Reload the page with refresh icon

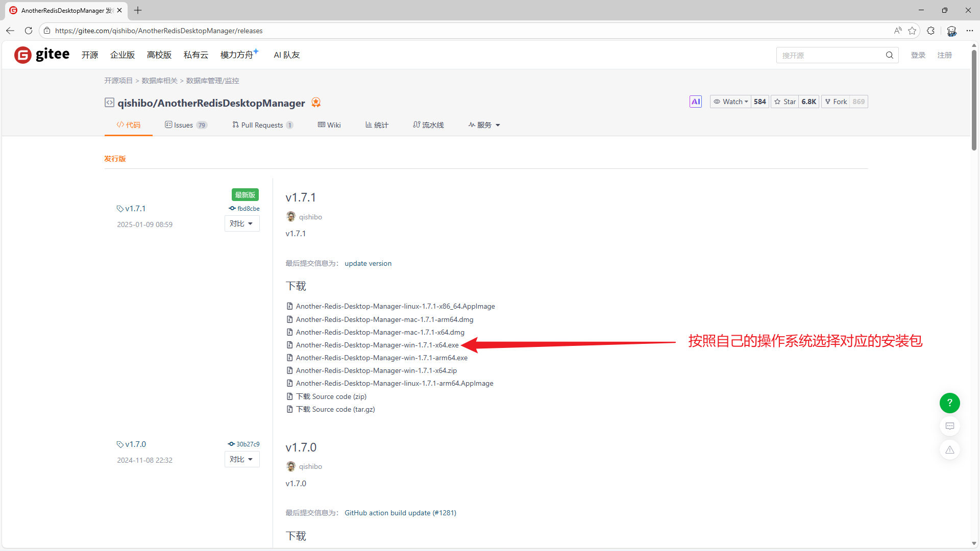(x=29, y=31)
